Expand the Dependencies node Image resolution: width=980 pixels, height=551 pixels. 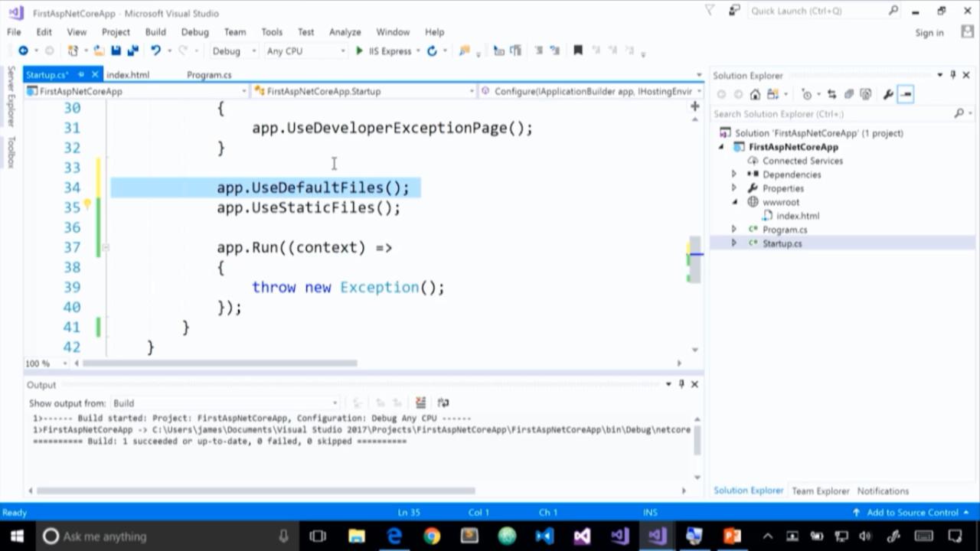click(x=734, y=174)
